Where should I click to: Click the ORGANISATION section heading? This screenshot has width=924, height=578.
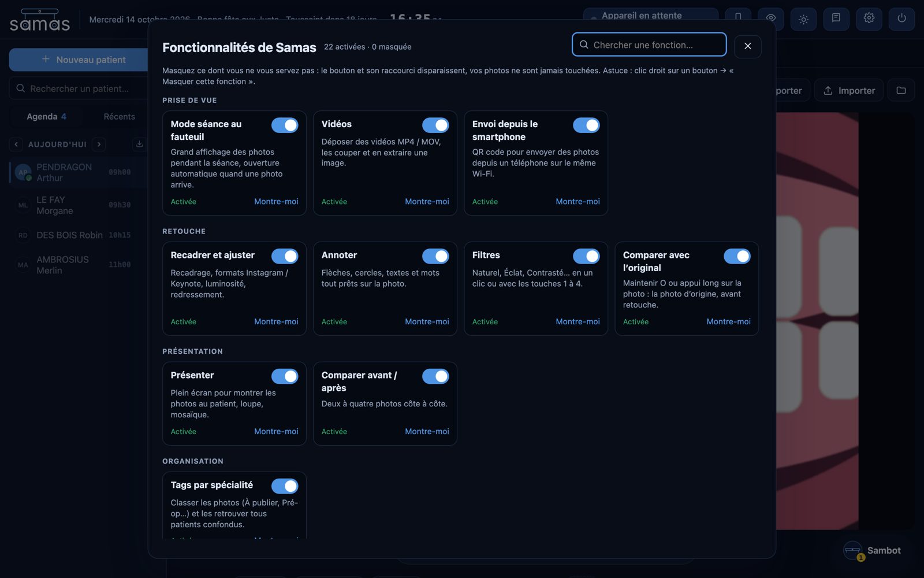[x=192, y=461]
